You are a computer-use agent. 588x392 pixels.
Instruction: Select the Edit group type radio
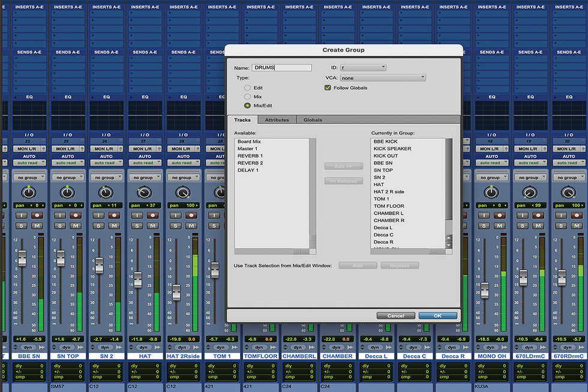[247, 88]
